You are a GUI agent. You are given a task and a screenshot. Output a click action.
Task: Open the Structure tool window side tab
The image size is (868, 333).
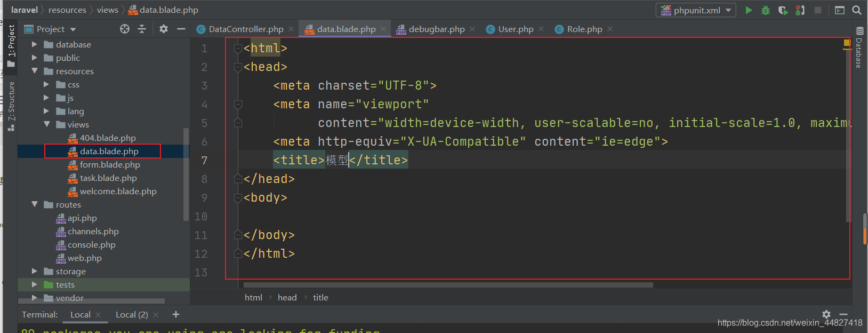[11, 106]
